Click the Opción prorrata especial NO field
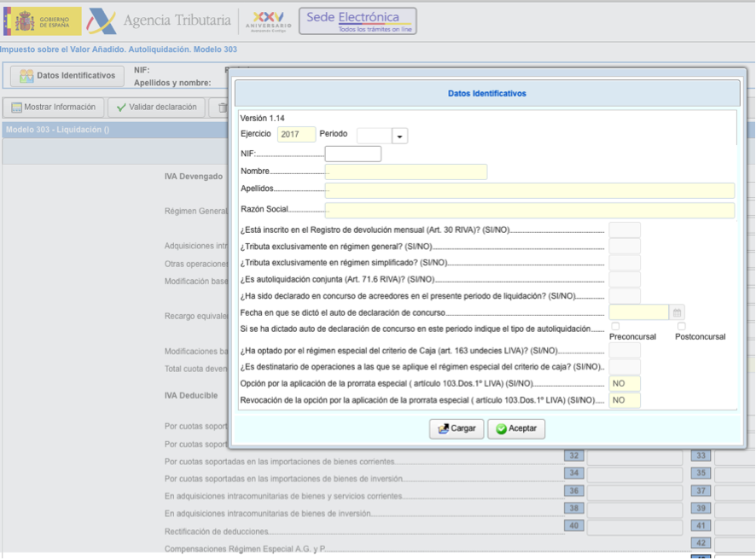The image size is (756, 559). 625,383
